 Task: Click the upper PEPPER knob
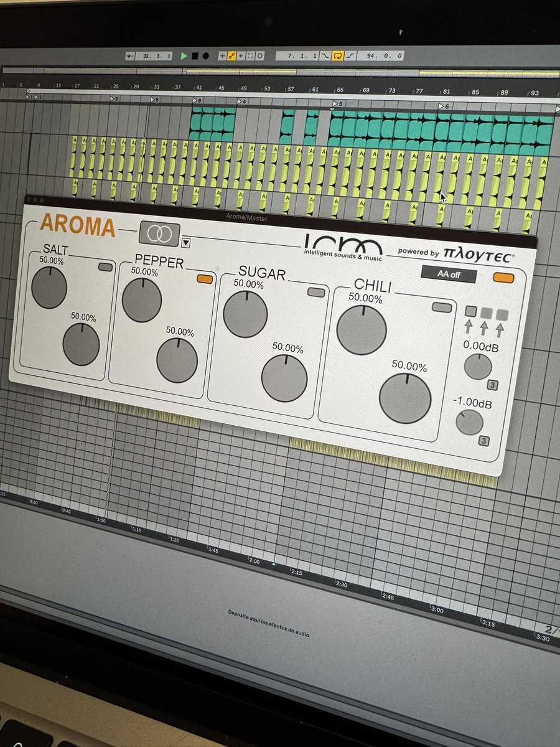[x=142, y=300]
